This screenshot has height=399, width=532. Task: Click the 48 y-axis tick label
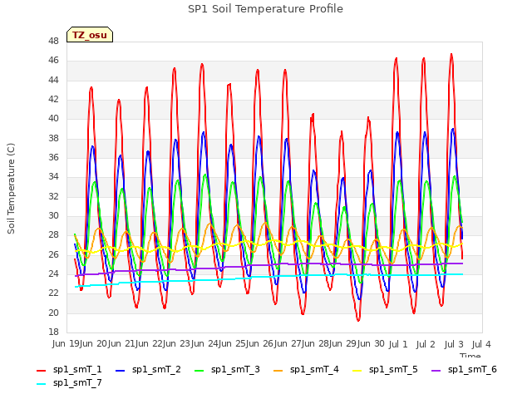coord(53,41)
